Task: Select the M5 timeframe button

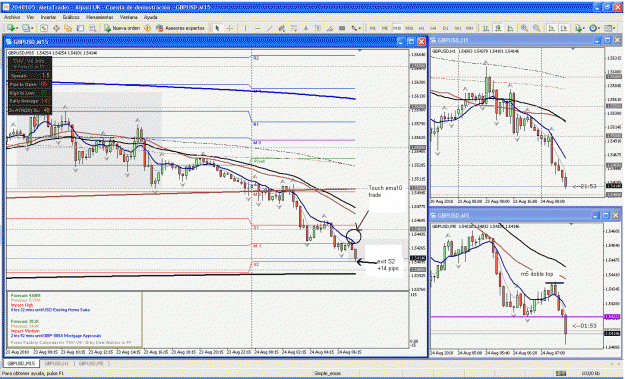Action: coord(385,28)
